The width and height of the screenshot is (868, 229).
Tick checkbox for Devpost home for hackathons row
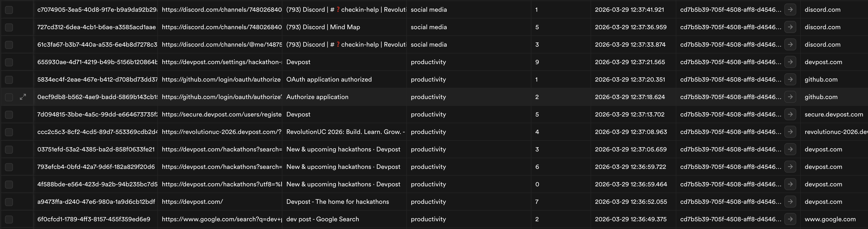coord(9,202)
